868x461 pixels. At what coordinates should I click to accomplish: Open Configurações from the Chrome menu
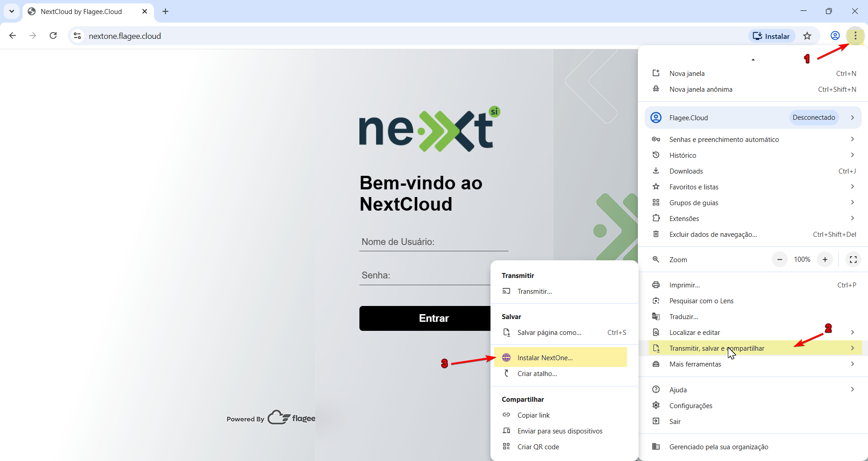tap(690, 405)
